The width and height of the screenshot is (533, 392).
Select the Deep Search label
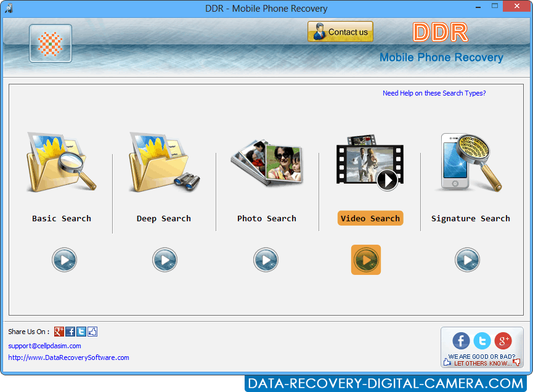164,218
